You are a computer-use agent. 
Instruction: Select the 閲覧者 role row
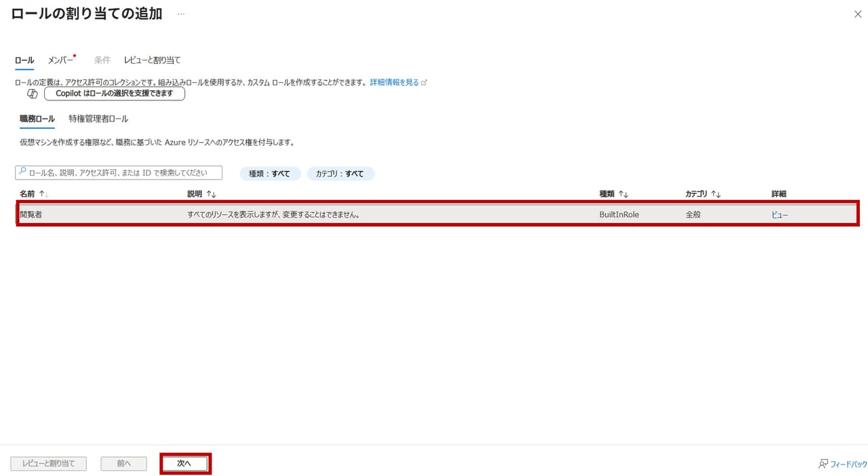339,215
